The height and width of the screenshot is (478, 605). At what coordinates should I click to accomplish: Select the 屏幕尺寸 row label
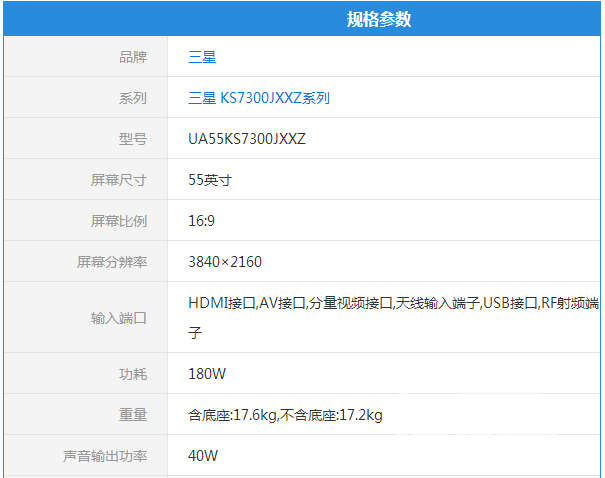119,180
